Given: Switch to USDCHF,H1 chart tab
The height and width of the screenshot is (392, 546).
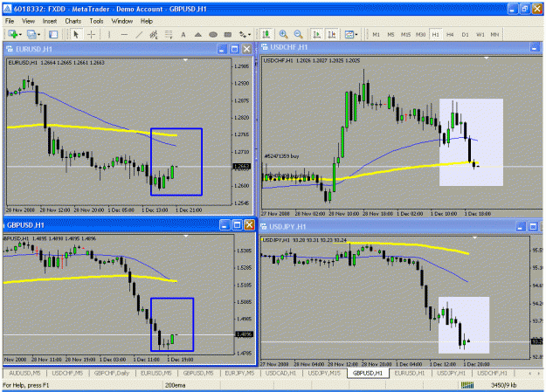Looking at the screenshot, I should (x=493, y=373).
